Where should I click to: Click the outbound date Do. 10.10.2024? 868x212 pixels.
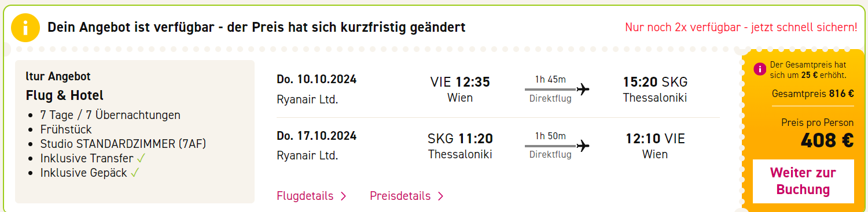click(317, 79)
